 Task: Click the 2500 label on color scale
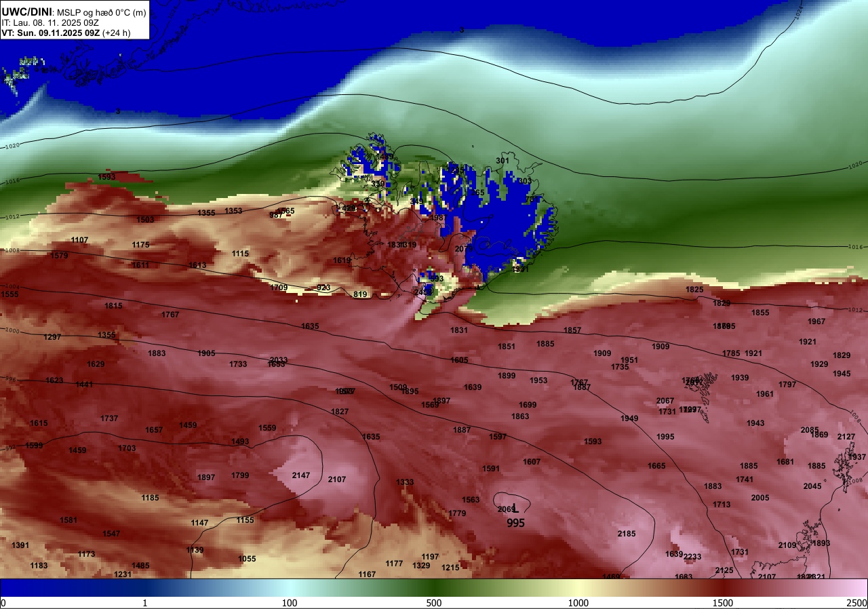click(856, 603)
